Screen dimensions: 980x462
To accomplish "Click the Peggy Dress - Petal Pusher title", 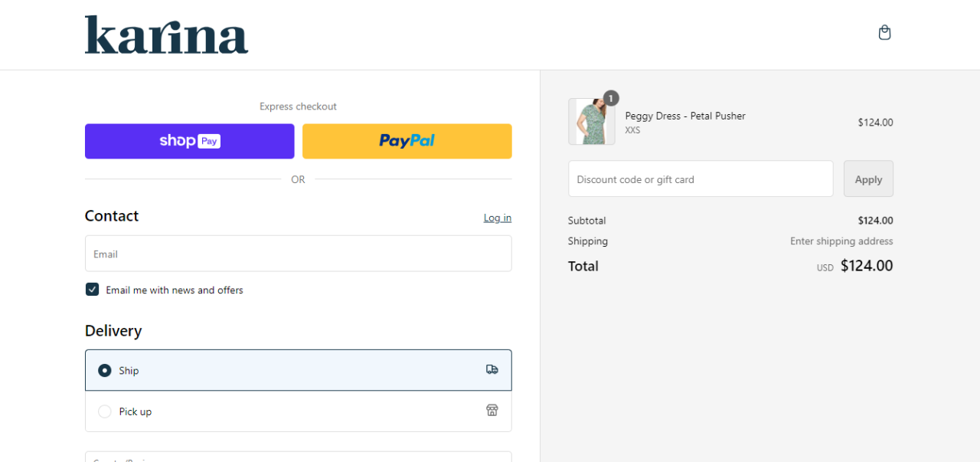I will pos(685,116).
